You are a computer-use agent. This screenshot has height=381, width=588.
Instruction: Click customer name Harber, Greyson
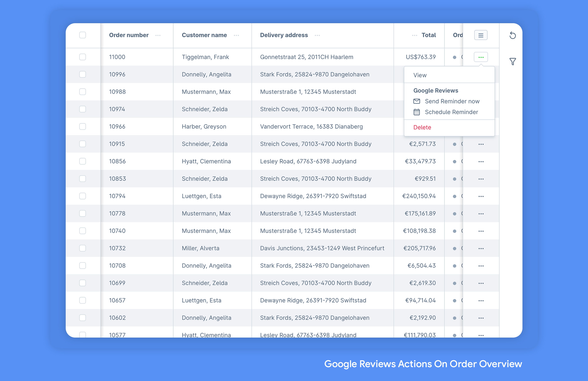point(204,127)
